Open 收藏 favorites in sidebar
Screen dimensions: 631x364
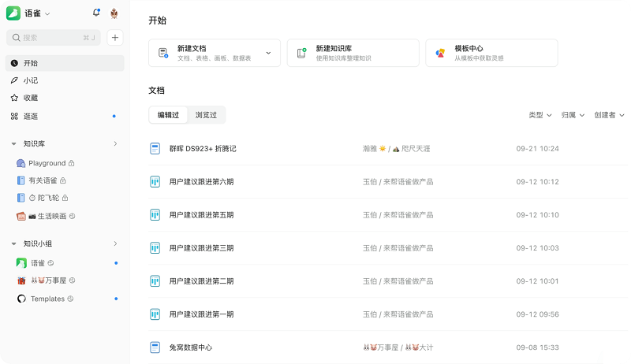(30, 98)
